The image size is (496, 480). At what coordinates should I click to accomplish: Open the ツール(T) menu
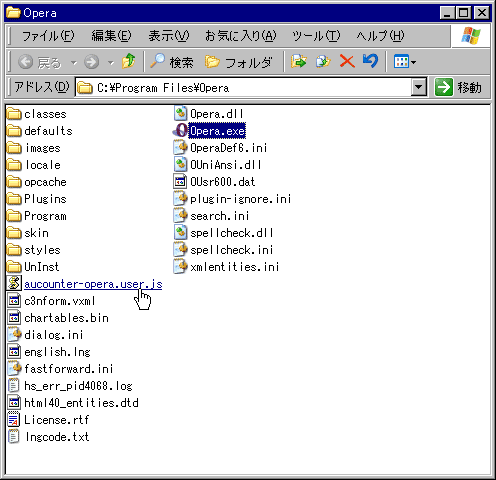coord(316,36)
